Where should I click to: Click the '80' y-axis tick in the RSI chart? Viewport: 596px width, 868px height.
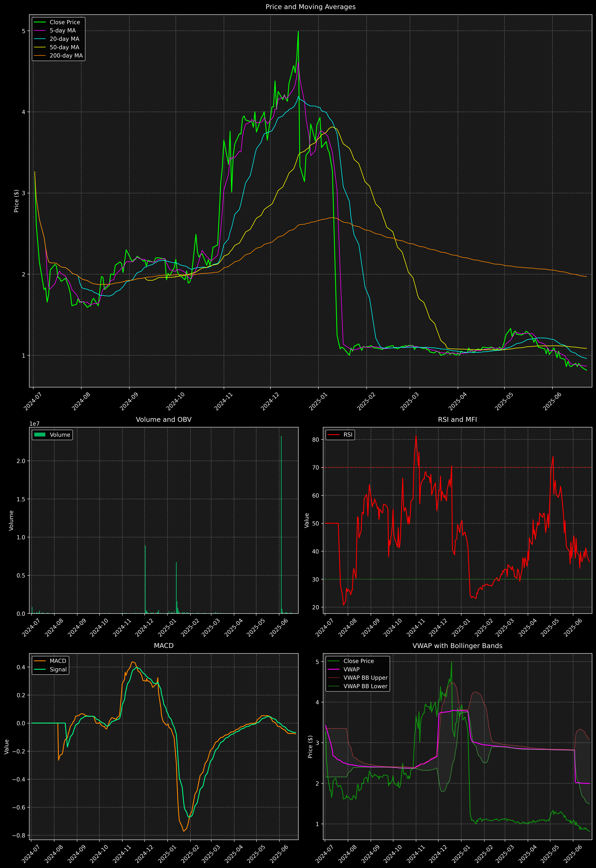[316, 440]
